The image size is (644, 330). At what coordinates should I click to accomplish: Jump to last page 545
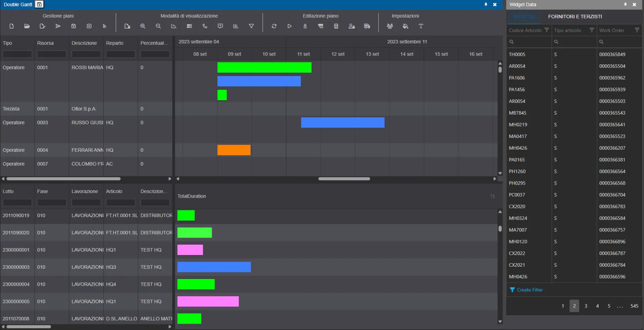(634, 306)
